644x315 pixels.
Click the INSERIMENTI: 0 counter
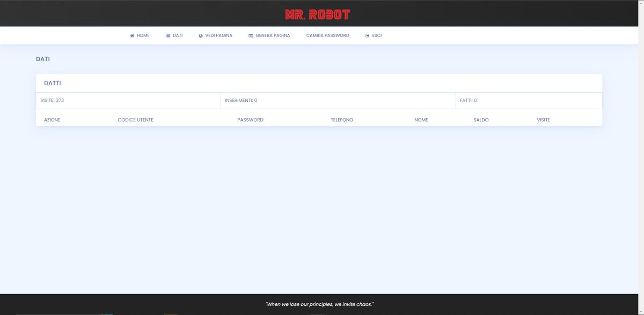click(x=241, y=100)
